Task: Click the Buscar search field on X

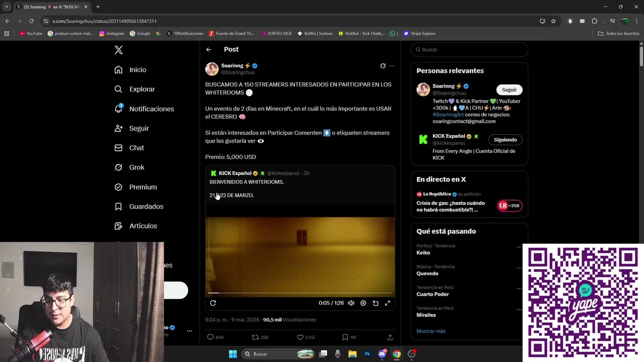Action: pyautogui.click(x=469, y=50)
